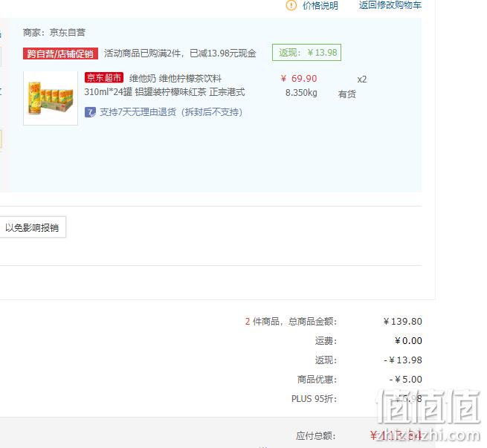Select the 应付总额 total payable label
Image resolution: width=487 pixels, height=448 pixels.
tap(316, 436)
